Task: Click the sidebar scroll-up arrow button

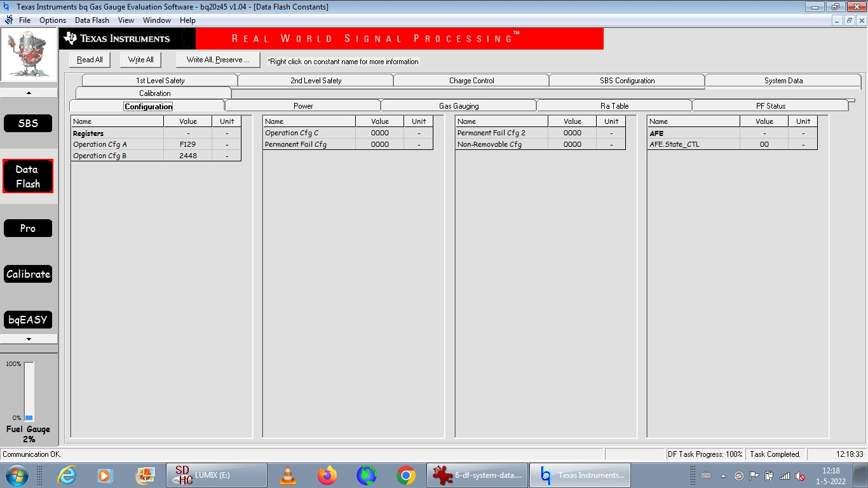Action: tap(29, 93)
